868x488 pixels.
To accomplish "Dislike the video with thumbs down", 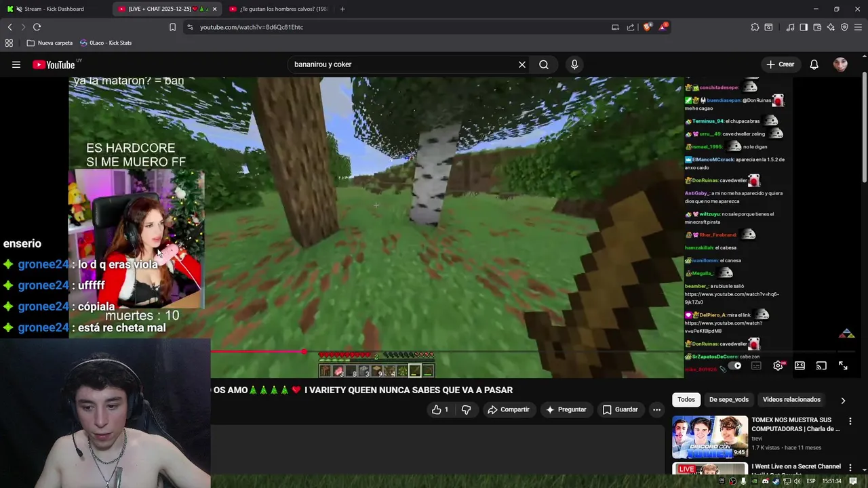I will [466, 409].
